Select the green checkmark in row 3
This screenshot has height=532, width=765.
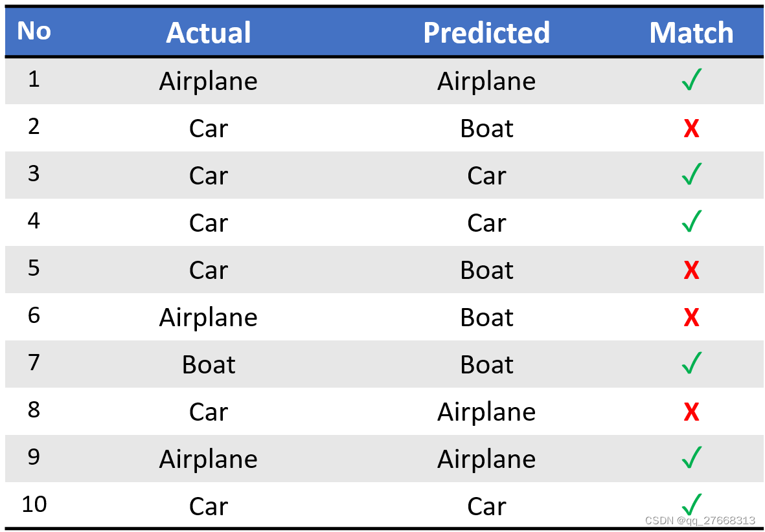tap(692, 174)
